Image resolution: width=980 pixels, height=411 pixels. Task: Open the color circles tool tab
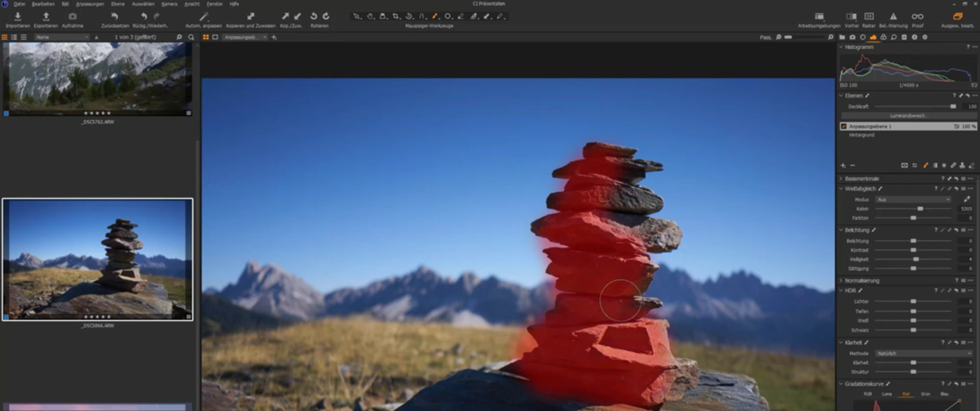pyautogui.click(x=884, y=37)
